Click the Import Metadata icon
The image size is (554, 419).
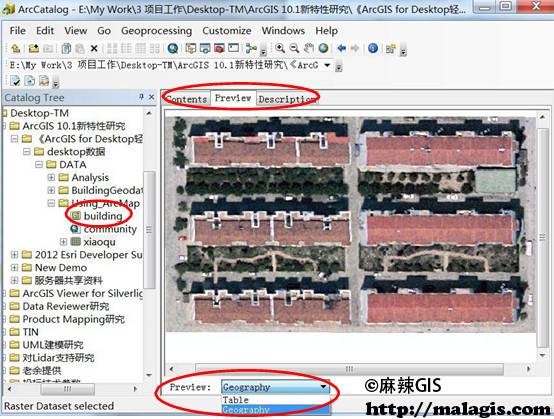click(44, 81)
